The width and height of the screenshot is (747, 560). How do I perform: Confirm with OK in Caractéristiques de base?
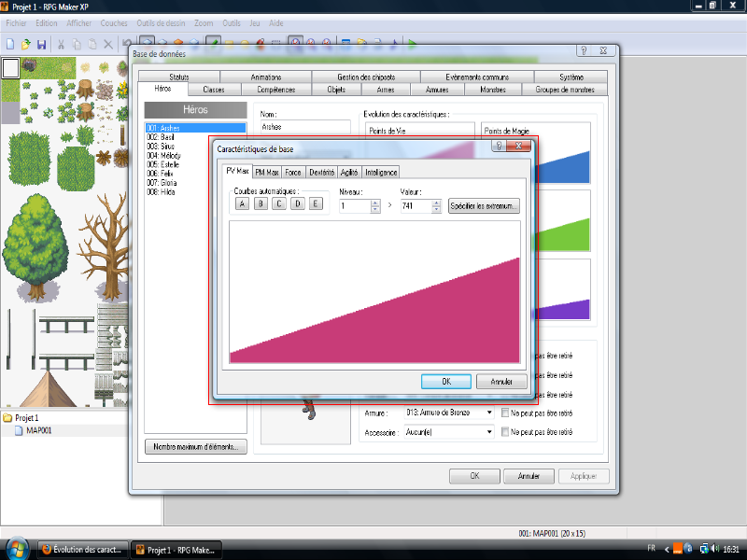(445, 382)
